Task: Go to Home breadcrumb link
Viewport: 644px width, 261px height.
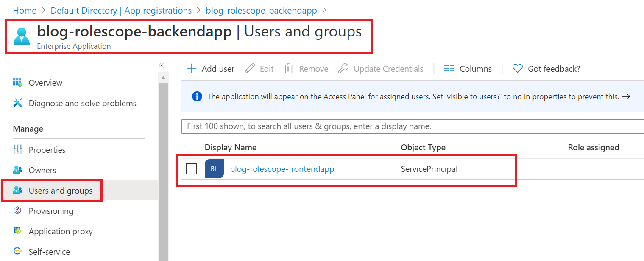Action: [25, 10]
